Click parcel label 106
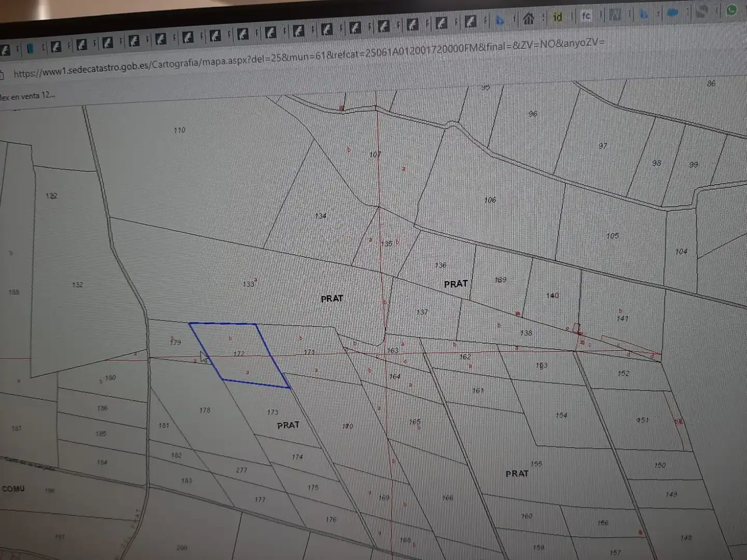Image resolution: width=747 pixels, height=560 pixels. coord(490,200)
